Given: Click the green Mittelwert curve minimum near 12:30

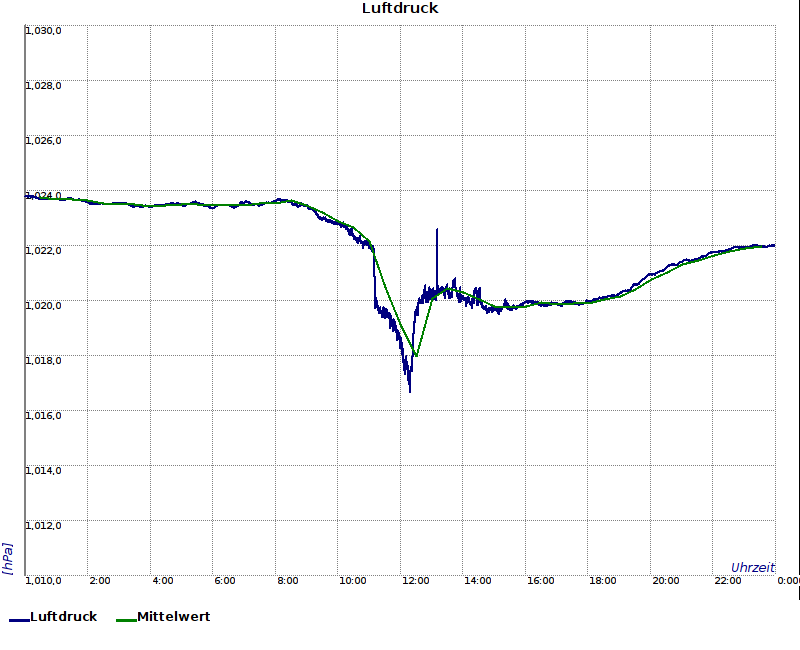Looking at the screenshot, I should click(416, 355).
